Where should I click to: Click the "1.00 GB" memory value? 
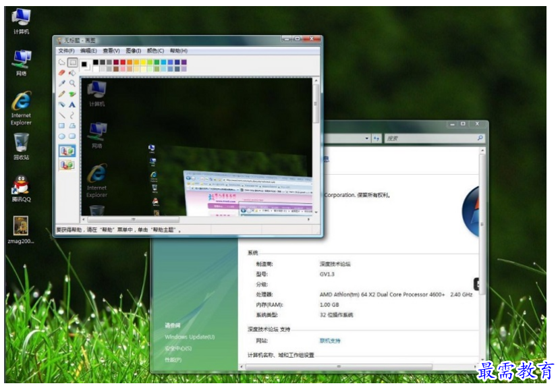[x=329, y=304]
